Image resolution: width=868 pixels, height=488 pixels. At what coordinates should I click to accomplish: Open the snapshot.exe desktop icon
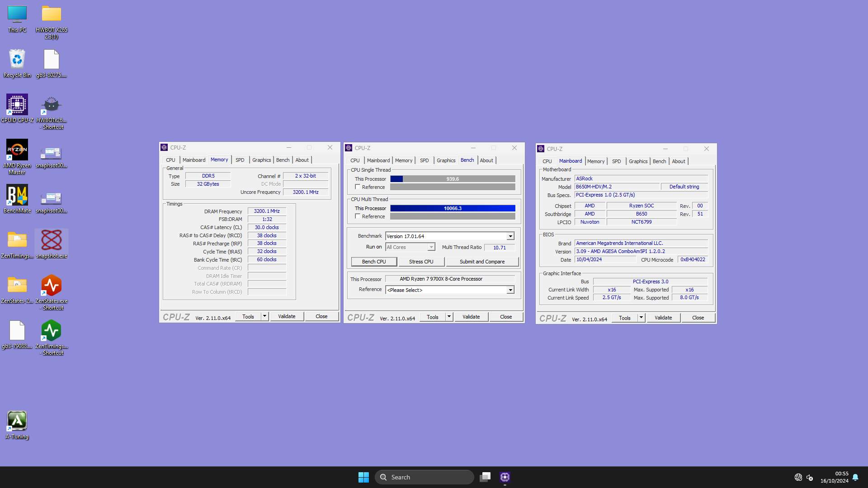51,241
